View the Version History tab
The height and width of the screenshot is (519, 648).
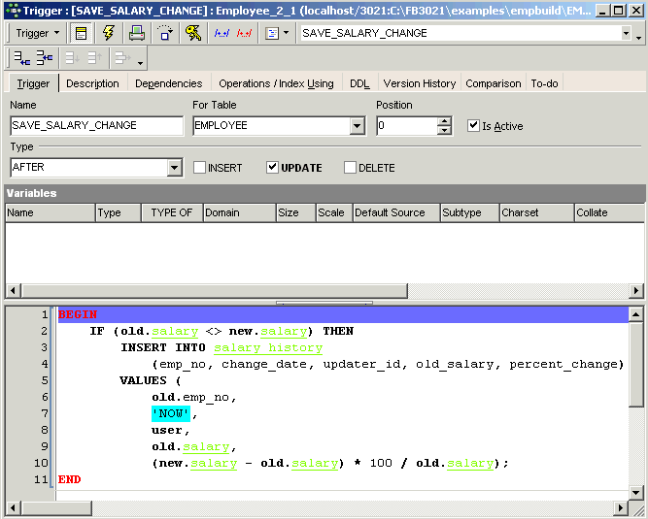419,83
